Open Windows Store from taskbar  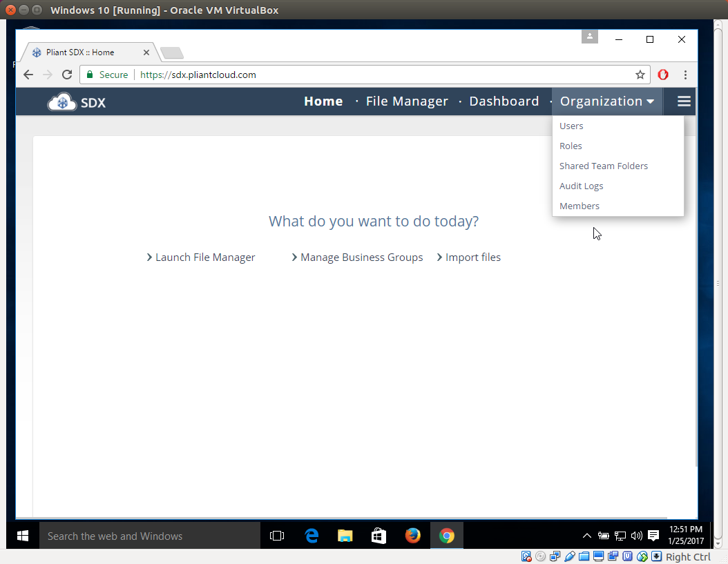pos(379,536)
